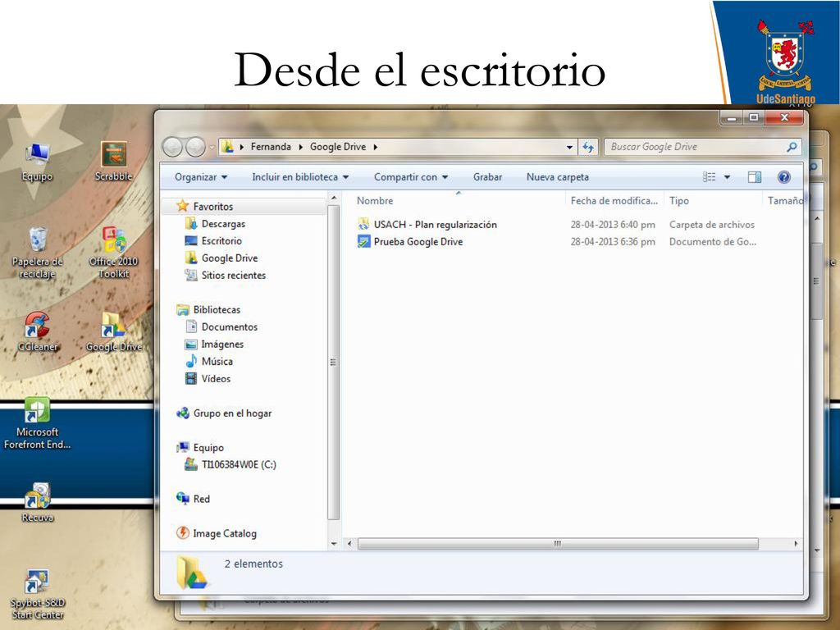Click the navigation pane scroll up arrow
840x630 pixels.
[334, 199]
